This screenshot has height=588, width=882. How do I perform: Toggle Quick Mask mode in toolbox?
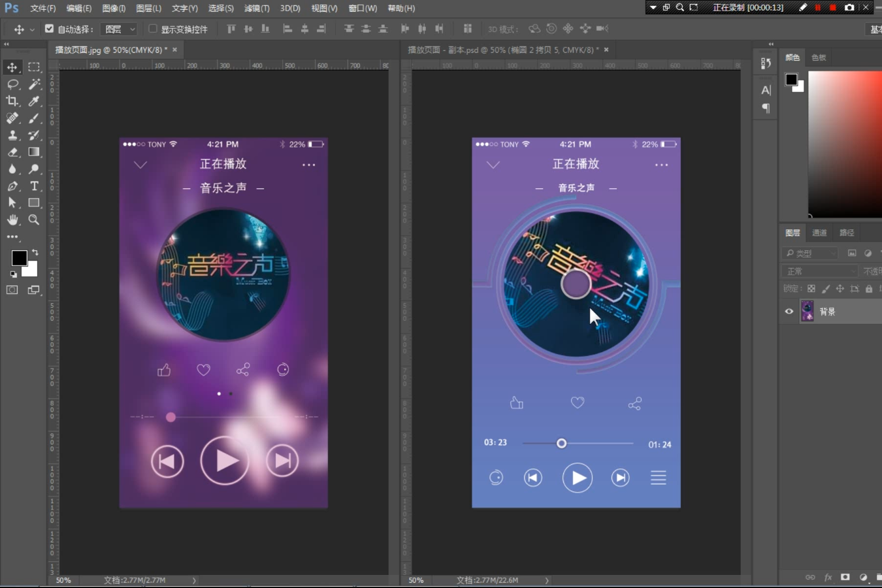point(12,290)
